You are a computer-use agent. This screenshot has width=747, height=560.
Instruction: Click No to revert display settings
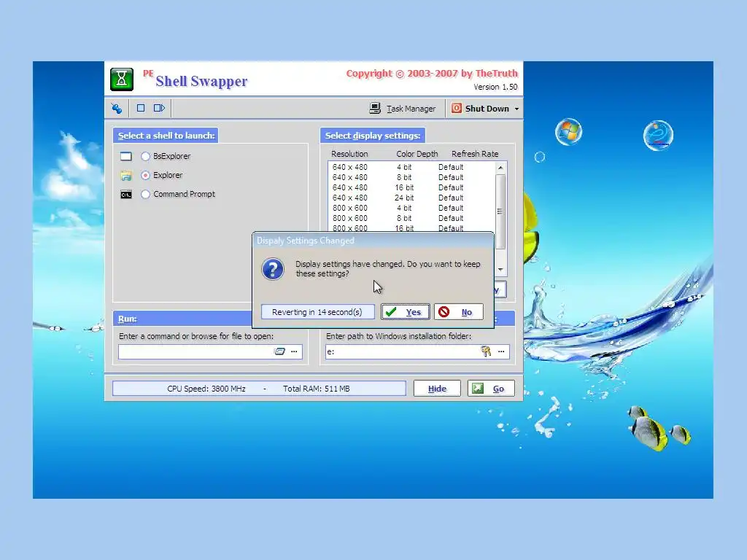click(x=458, y=312)
